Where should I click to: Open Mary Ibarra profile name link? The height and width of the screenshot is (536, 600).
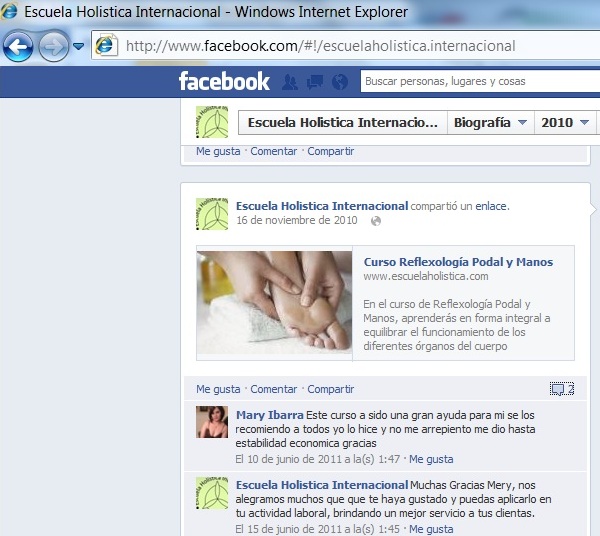coord(269,415)
